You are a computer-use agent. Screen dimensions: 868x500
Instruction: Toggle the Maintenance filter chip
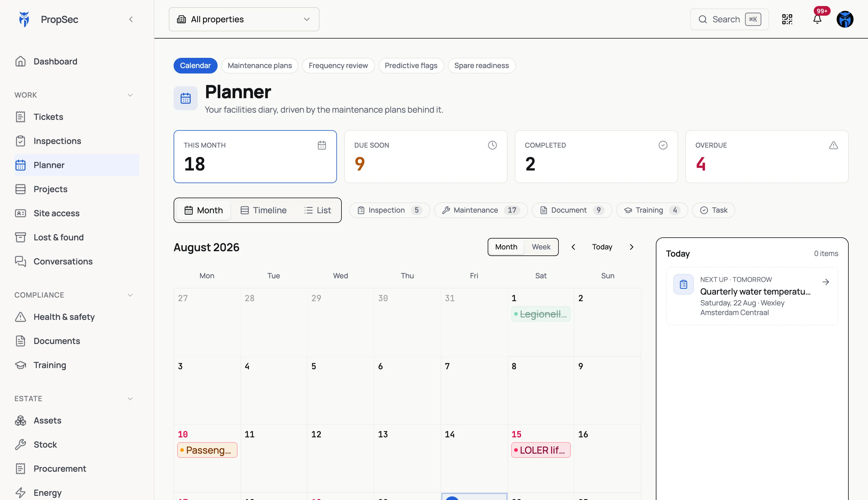click(x=481, y=210)
